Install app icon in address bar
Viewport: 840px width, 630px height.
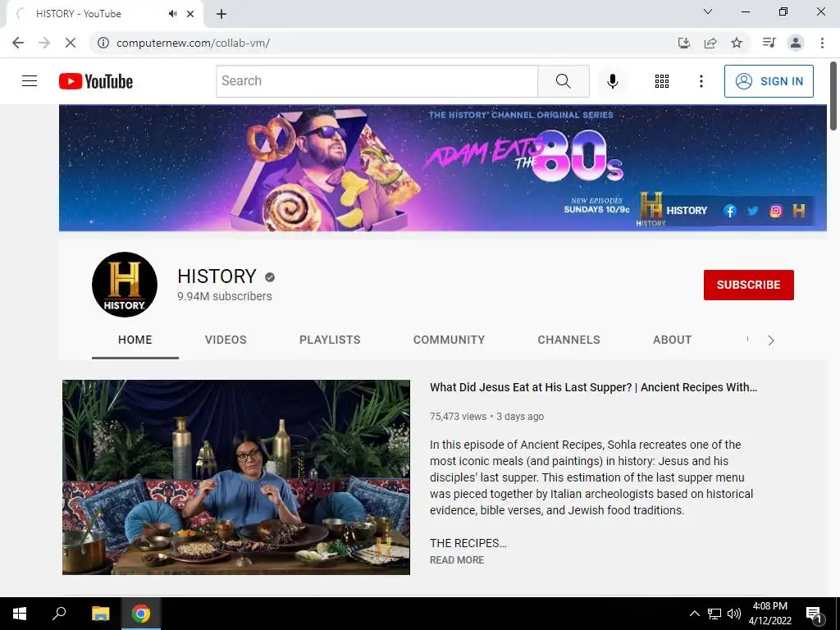point(683,43)
